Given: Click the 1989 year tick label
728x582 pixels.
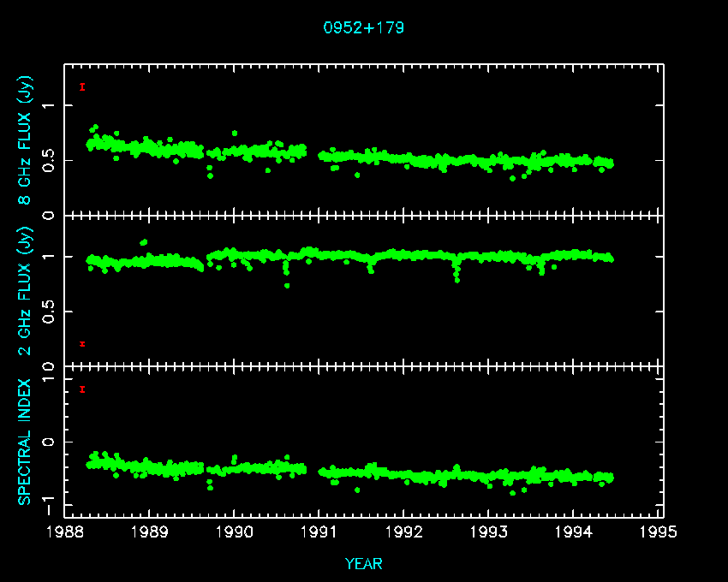Looking at the screenshot, I should point(150,532).
